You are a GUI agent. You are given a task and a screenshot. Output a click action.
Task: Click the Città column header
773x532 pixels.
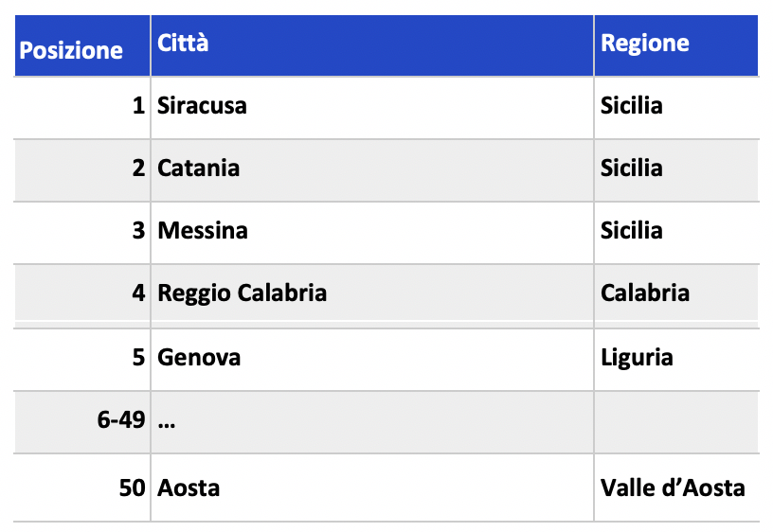pos(184,44)
